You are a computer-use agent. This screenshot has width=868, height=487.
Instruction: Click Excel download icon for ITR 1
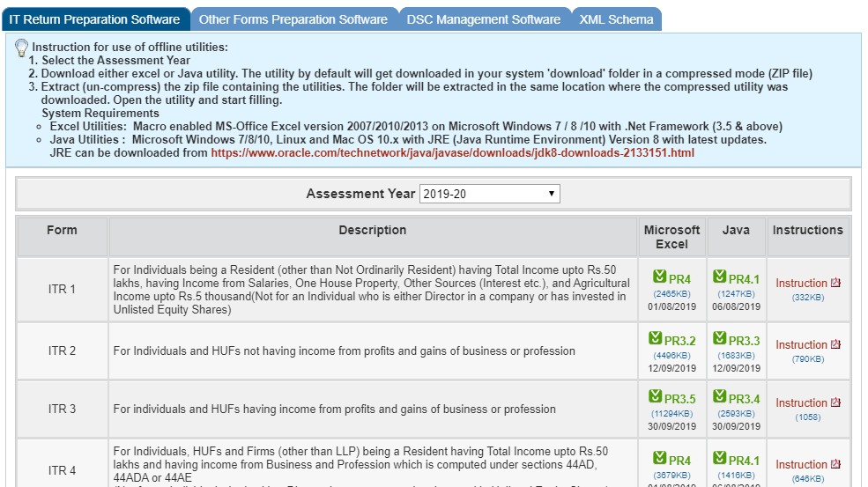[659, 277]
